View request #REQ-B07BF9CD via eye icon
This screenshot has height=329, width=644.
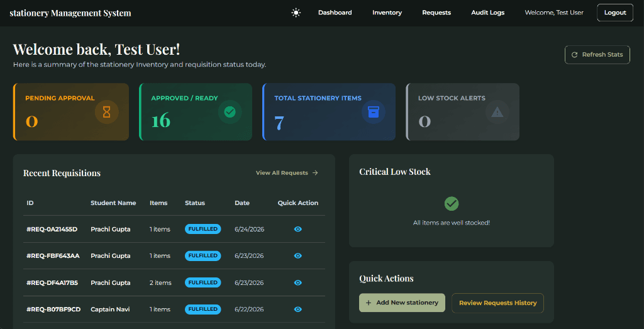(x=298, y=309)
